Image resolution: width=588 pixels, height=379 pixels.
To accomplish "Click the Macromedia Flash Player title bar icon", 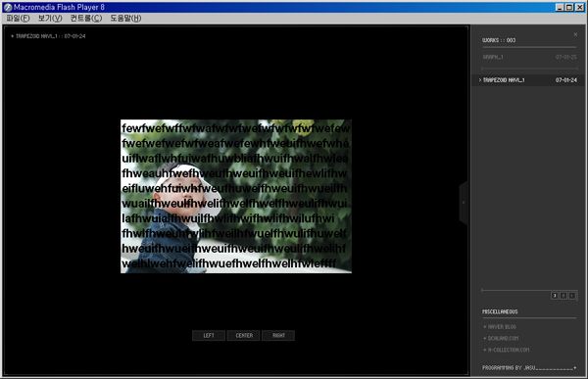I will click(x=8, y=7).
